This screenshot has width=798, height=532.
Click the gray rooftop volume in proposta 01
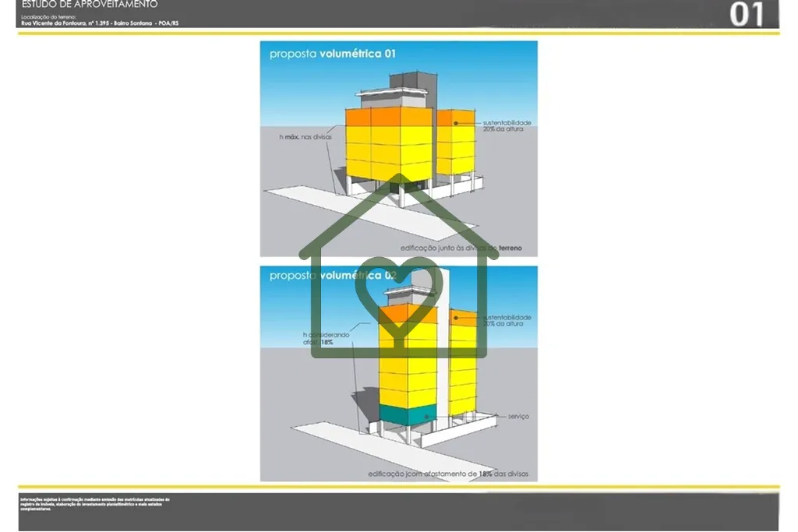415,89
